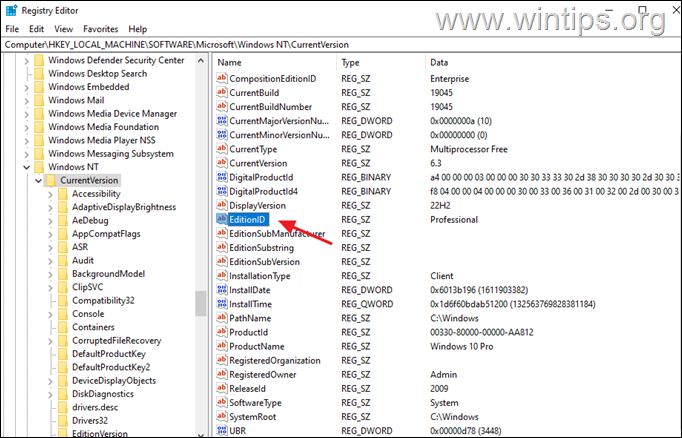Open the File menu

tap(12, 29)
